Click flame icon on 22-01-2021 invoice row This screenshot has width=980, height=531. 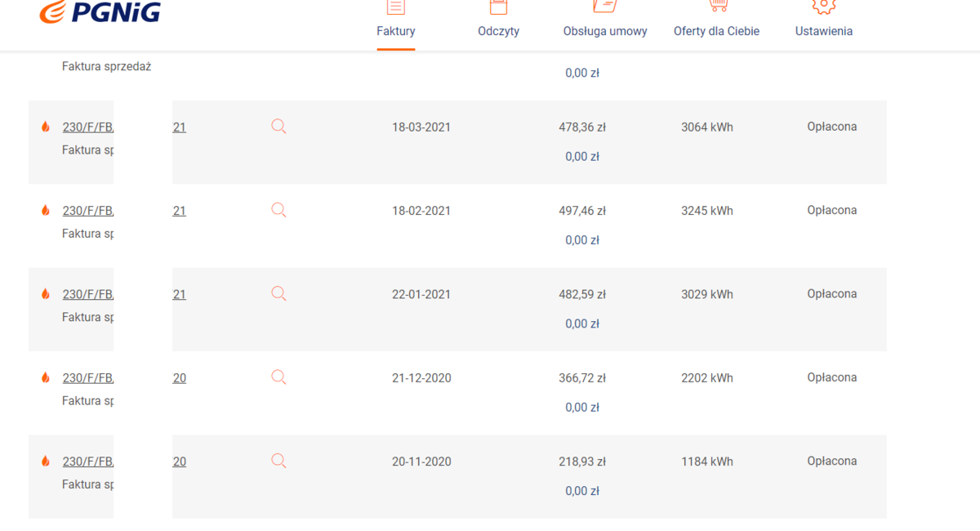point(46,294)
